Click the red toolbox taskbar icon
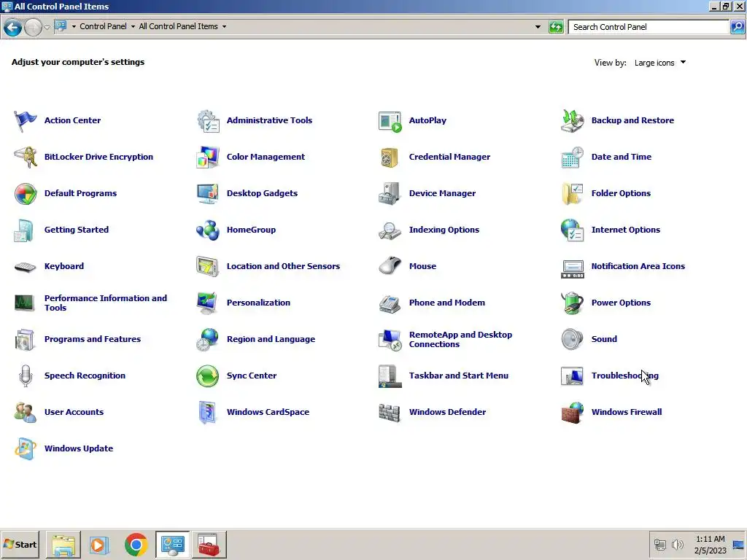747x560 pixels. 209,544
